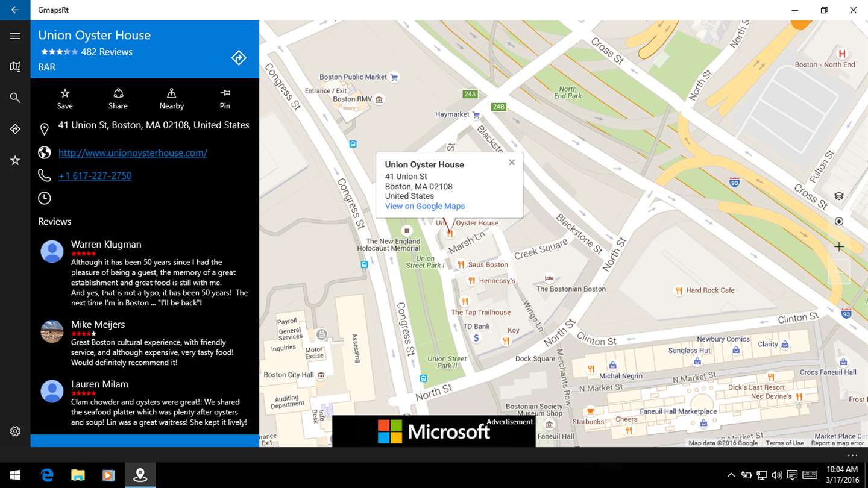Viewport: 868px width, 488px height.
Task: Center map on my current location
Action: coord(838,221)
